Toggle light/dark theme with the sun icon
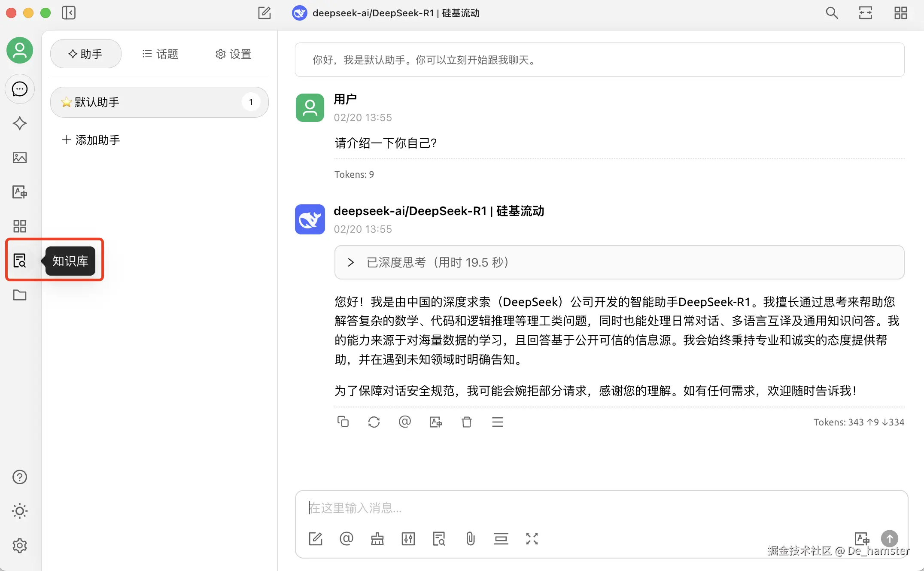The width and height of the screenshot is (924, 571). (20, 511)
